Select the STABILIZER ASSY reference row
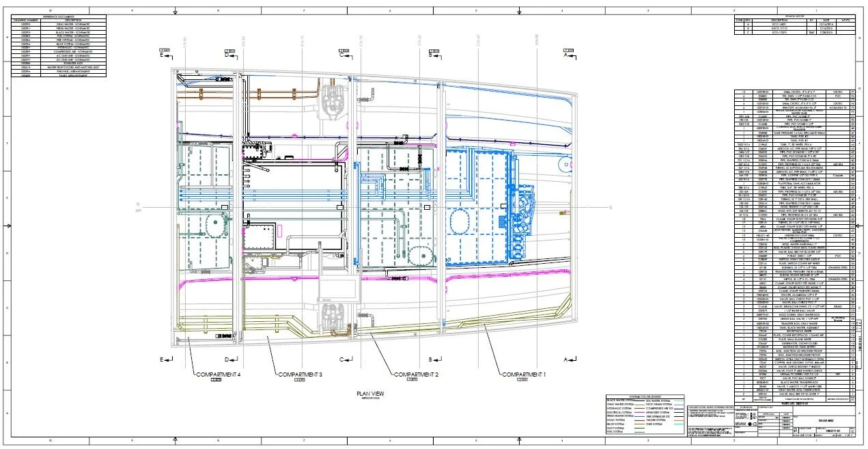The image size is (868, 449). [59, 64]
